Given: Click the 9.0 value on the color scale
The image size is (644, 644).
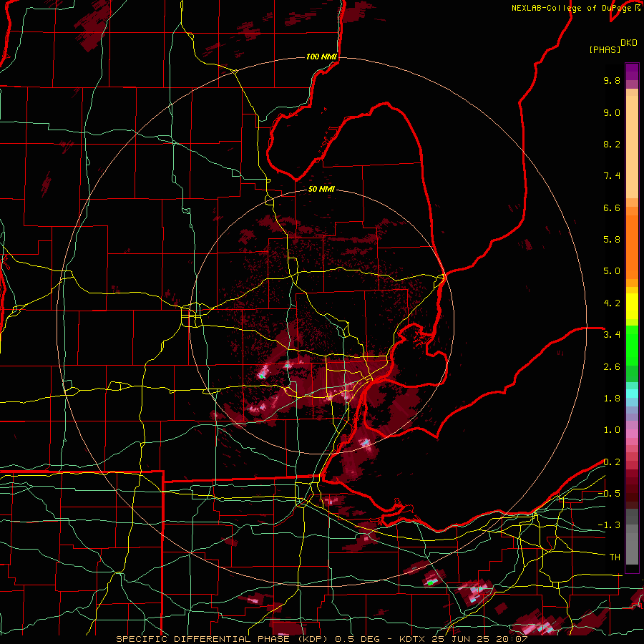Looking at the screenshot, I should click(612, 112).
